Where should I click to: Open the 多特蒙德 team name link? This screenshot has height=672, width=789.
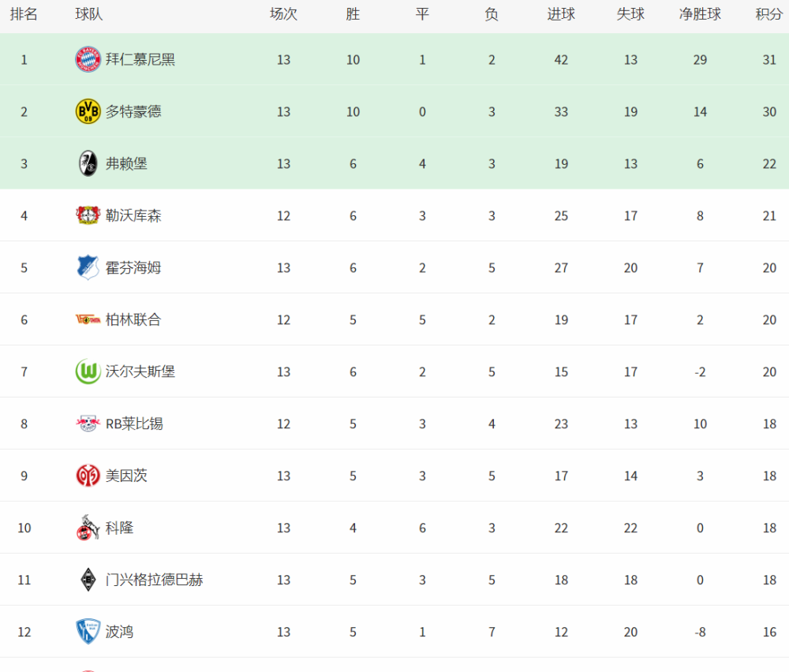click(x=133, y=111)
